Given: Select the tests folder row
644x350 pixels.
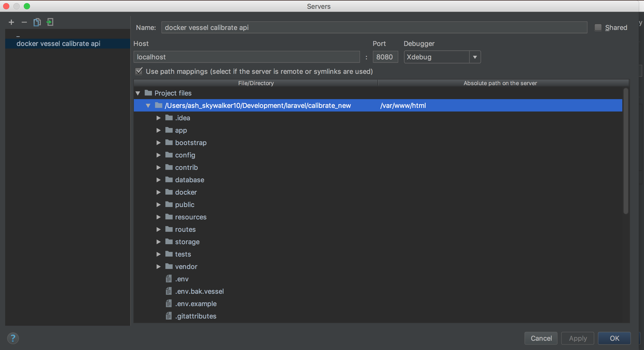Looking at the screenshot, I should [378, 254].
